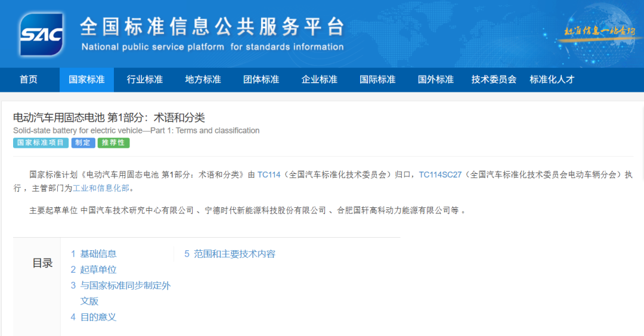Open the 企业标准 menu item
This screenshot has height=336, width=644.
tap(319, 79)
